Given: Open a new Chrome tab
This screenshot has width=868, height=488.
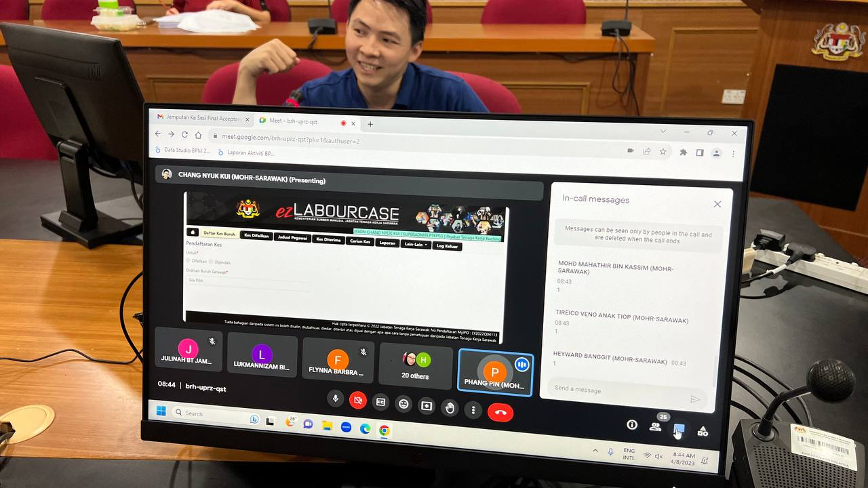Looking at the screenshot, I should point(370,124).
